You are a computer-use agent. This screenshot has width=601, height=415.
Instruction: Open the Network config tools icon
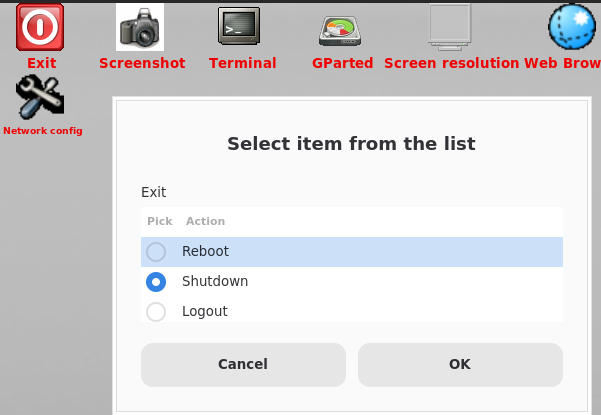click(40, 97)
